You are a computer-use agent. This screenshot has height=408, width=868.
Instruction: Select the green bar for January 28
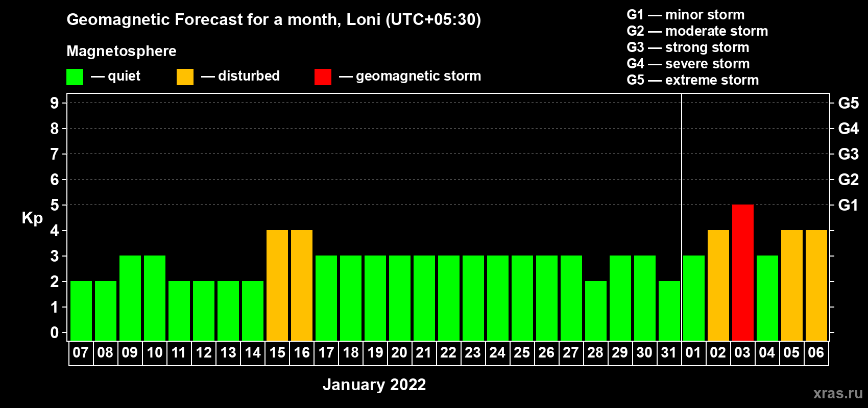point(596,311)
